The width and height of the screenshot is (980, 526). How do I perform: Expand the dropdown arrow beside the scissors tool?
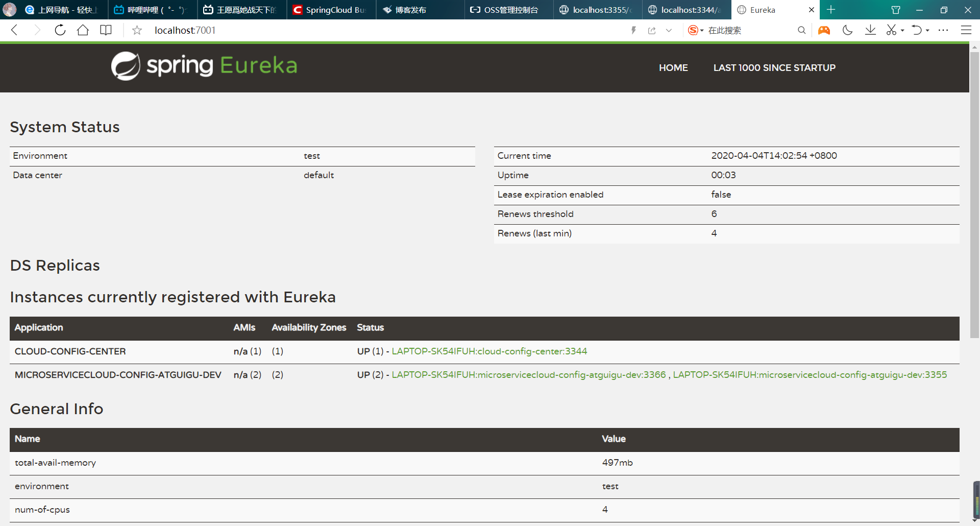(902, 31)
